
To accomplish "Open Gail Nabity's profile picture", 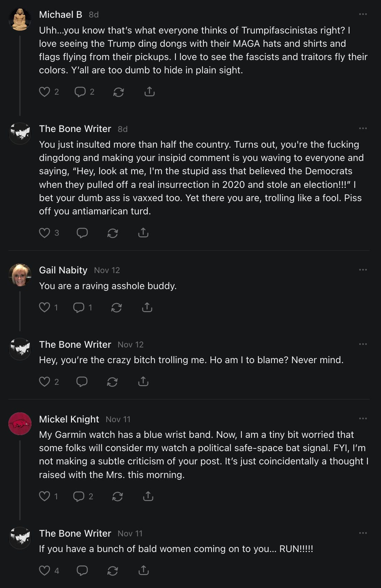I will [x=20, y=275].
